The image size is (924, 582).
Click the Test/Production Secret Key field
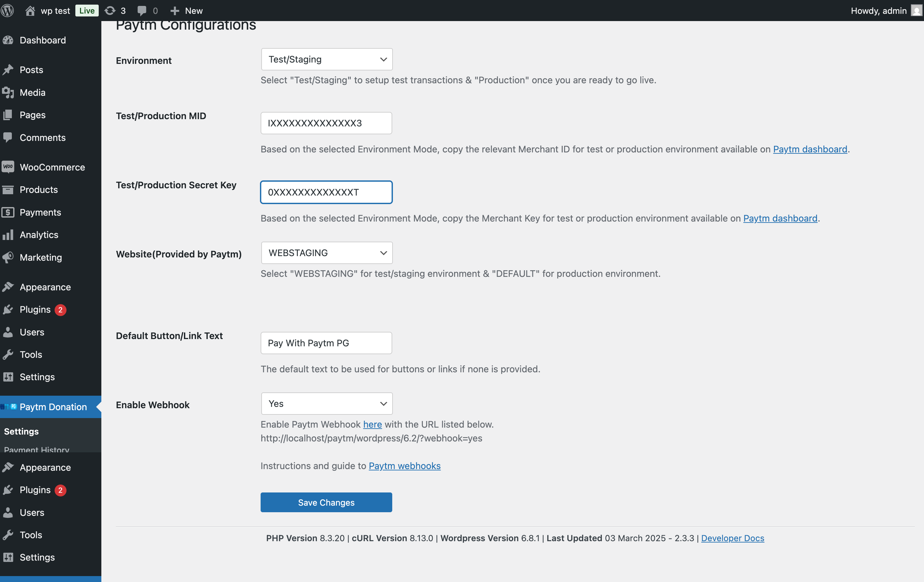326,192
